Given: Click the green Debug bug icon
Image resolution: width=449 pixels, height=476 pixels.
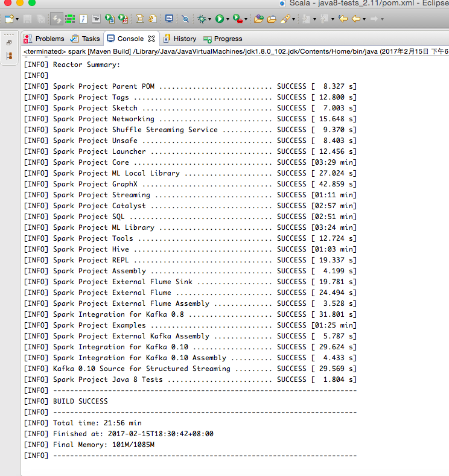Looking at the screenshot, I should (x=202, y=19).
